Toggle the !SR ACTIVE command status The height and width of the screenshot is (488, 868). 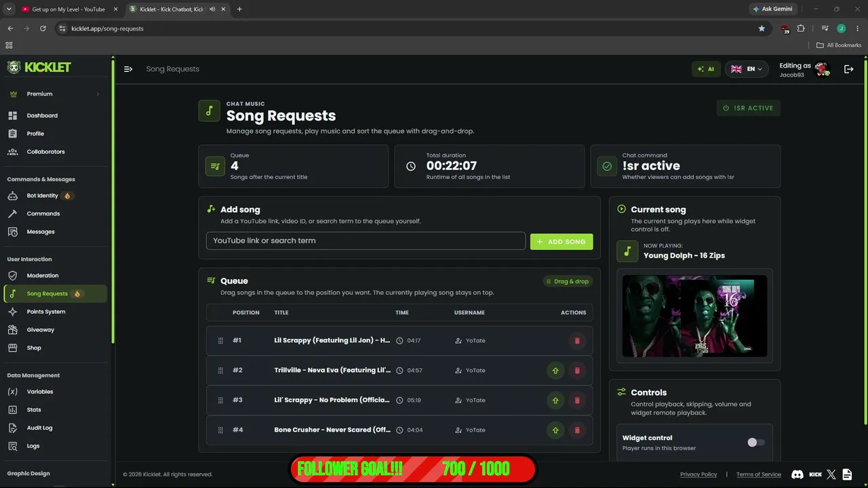(x=749, y=108)
